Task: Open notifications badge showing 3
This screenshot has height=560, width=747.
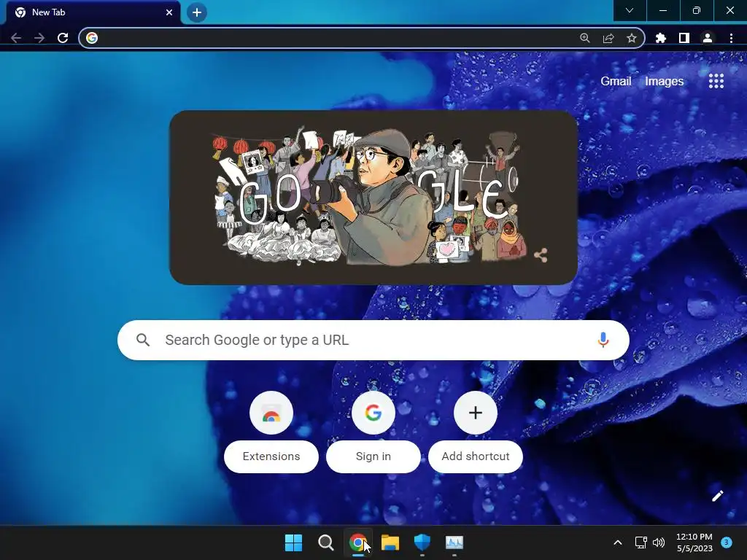Action: (x=726, y=542)
